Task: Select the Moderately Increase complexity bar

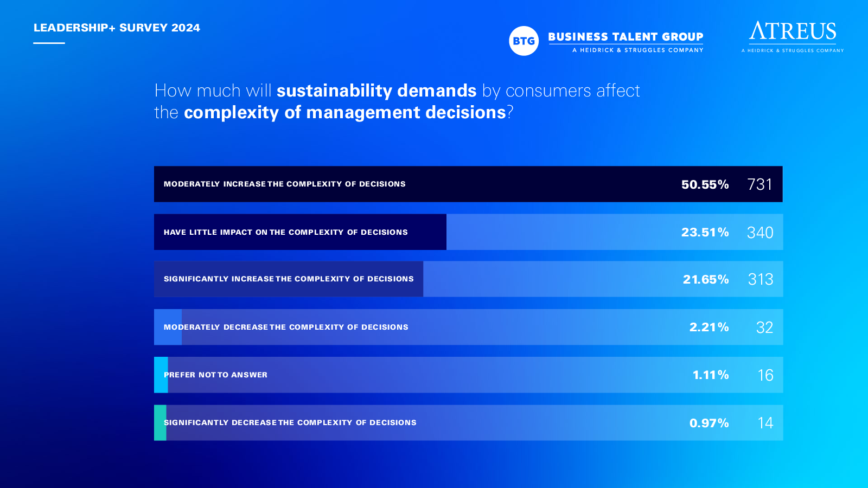Action: (468, 184)
